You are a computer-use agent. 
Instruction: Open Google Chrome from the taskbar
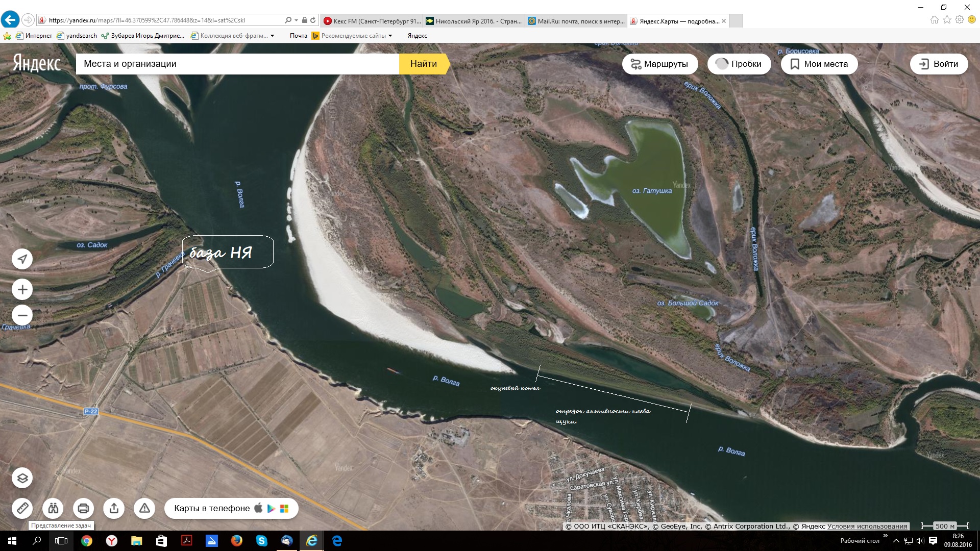(x=87, y=541)
